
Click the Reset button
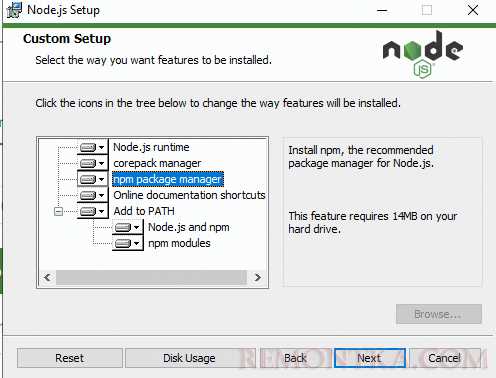tap(70, 358)
